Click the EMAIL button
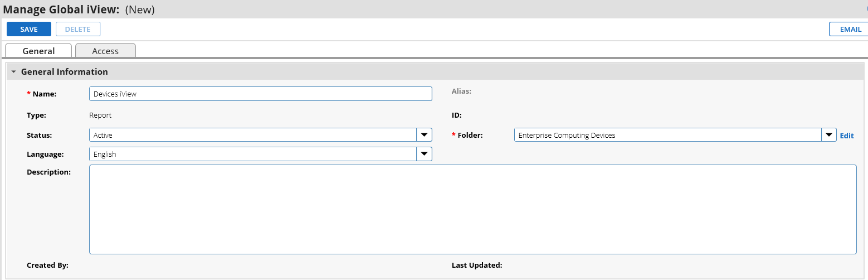 click(849, 30)
